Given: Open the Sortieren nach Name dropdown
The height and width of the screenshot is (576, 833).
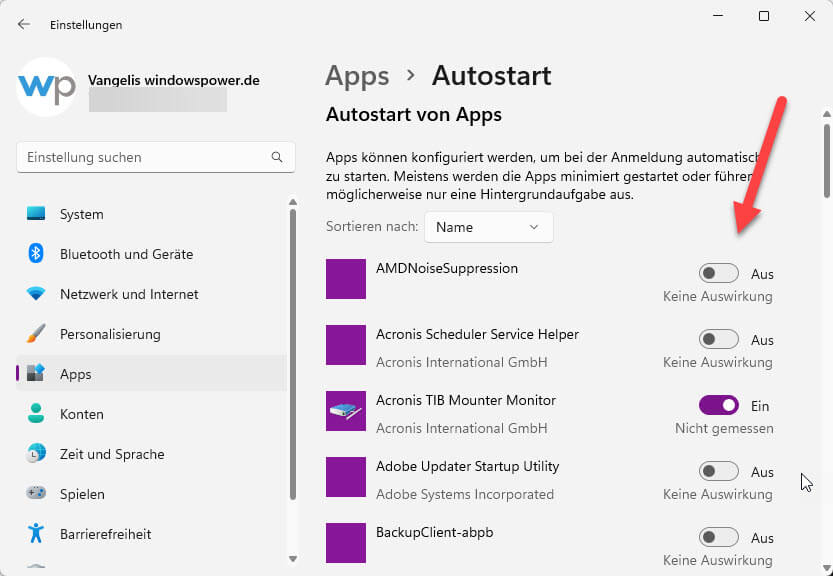Looking at the screenshot, I should 489,227.
